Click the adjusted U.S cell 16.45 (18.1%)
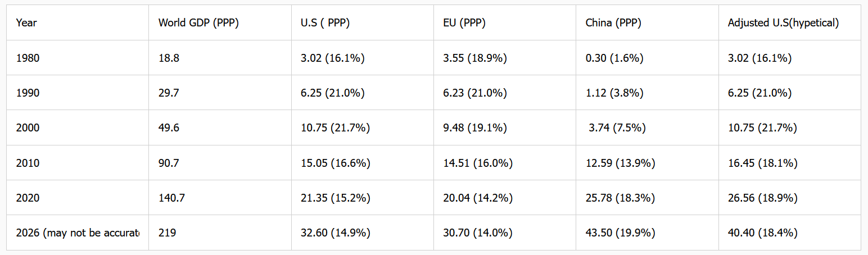 point(790,163)
